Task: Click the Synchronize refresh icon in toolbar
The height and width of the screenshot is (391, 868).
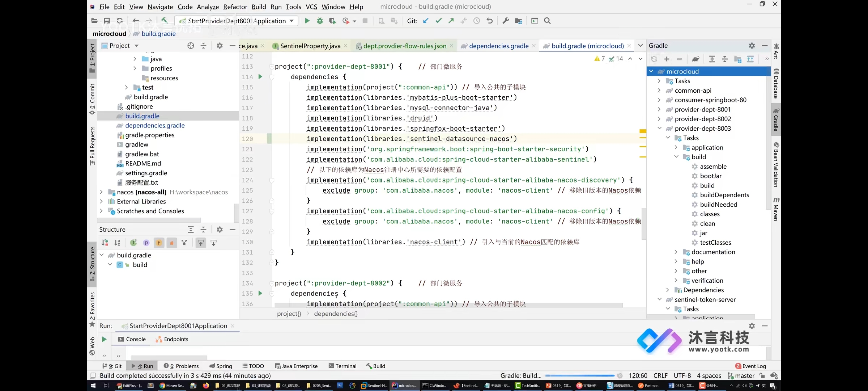Action: tap(120, 21)
